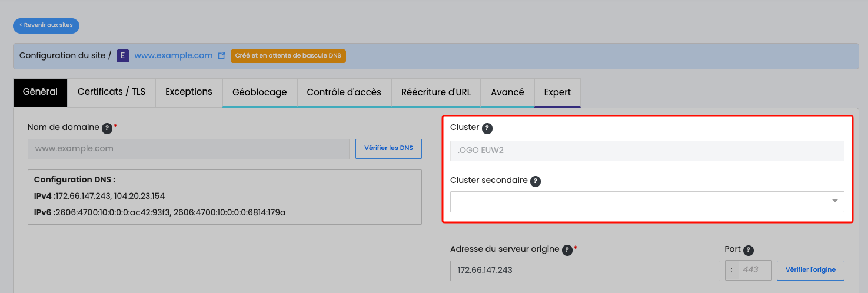Click the Nom de domaine input field
The image size is (868, 293).
click(x=188, y=149)
